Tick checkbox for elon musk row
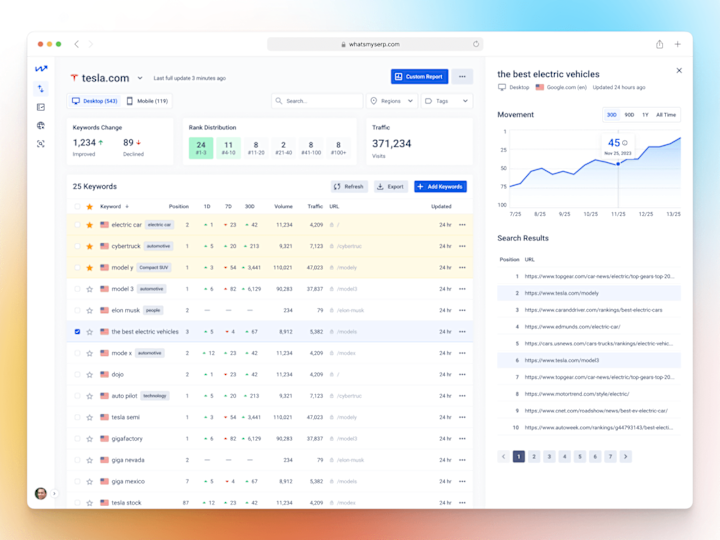The width and height of the screenshot is (720, 540). tap(77, 310)
